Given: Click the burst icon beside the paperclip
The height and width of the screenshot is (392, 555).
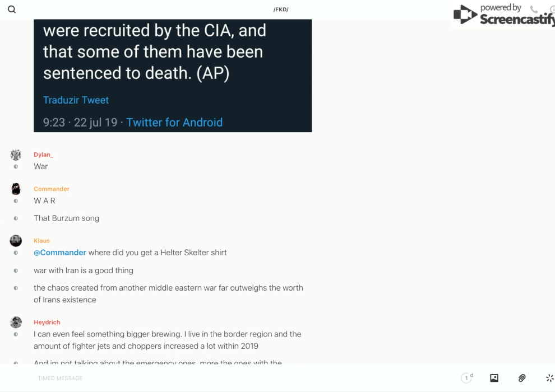Looking at the screenshot, I should pos(549,378).
